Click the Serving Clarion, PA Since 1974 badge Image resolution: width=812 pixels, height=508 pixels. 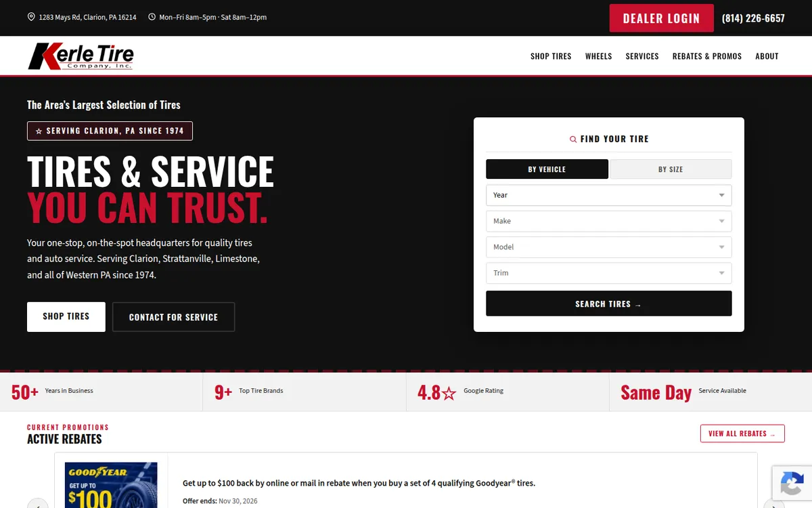110,131
